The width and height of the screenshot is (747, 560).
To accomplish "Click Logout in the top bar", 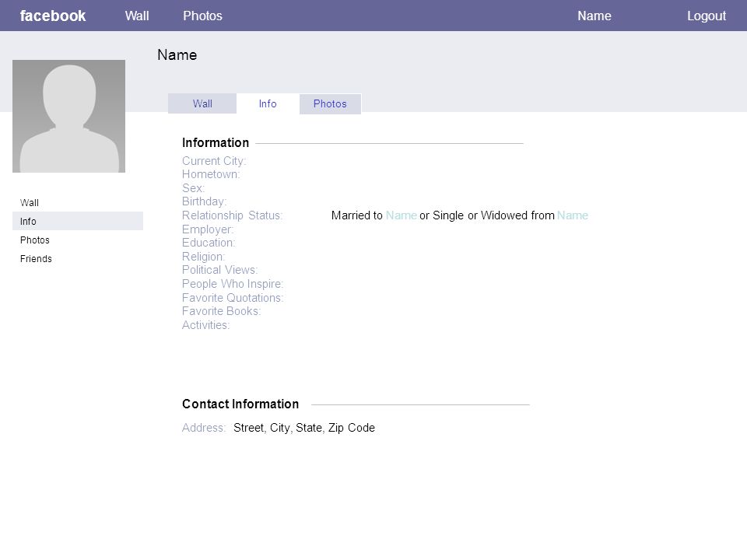I will [707, 16].
